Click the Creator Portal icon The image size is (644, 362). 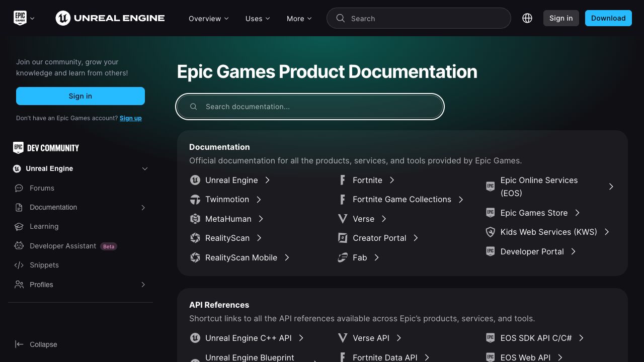click(x=343, y=238)
